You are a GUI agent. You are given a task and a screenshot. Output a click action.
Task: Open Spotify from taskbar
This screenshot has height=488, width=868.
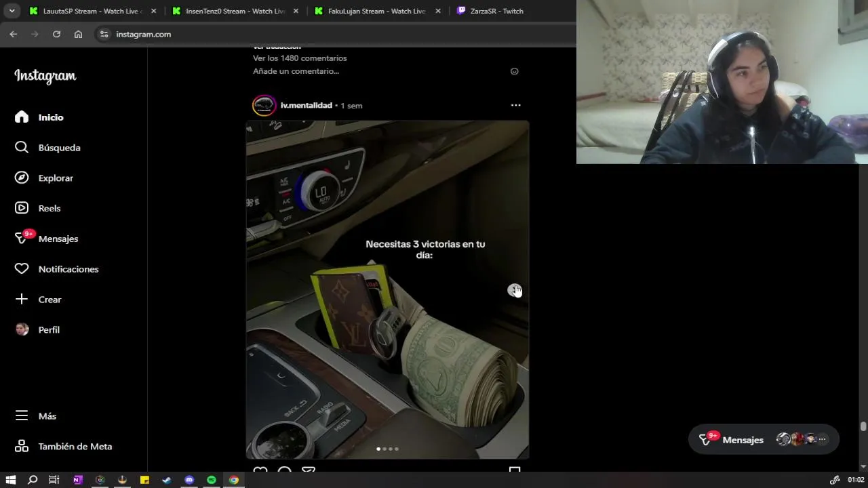tap(212, 480)
